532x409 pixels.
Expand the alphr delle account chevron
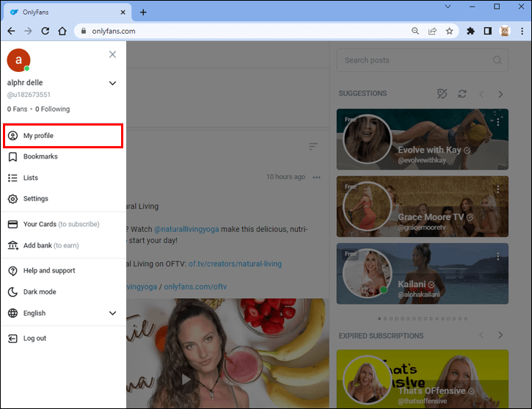[113, 83]
